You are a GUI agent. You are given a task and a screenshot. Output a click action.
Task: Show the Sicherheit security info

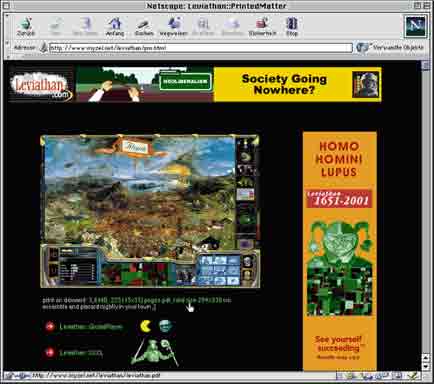click(262, 27)
